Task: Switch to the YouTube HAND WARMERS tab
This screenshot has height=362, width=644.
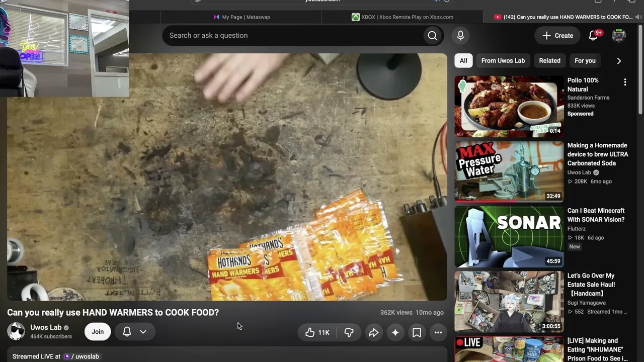Action: [563, 17]
